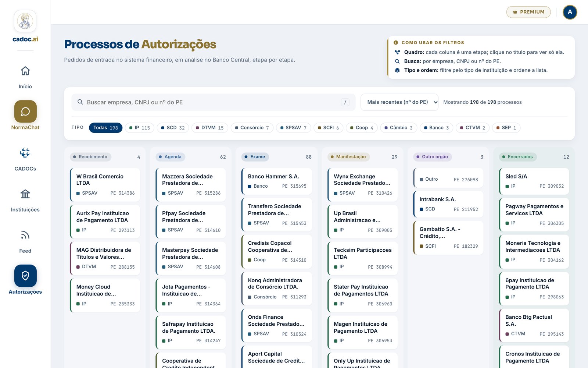Open 6pay Instituicao de Pagamento card
This screenshot has width=588, height=368.
pyautogui.click(x=534, y=289)
